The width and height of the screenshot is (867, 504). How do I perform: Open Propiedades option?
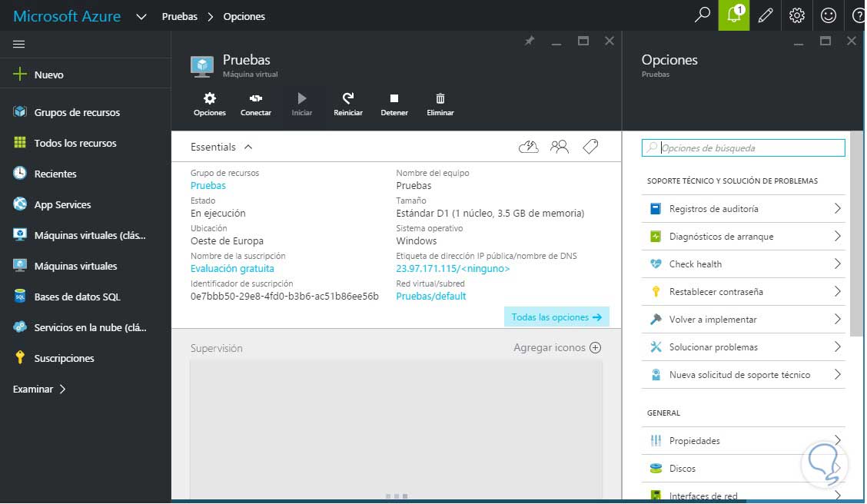pos(743,441)
